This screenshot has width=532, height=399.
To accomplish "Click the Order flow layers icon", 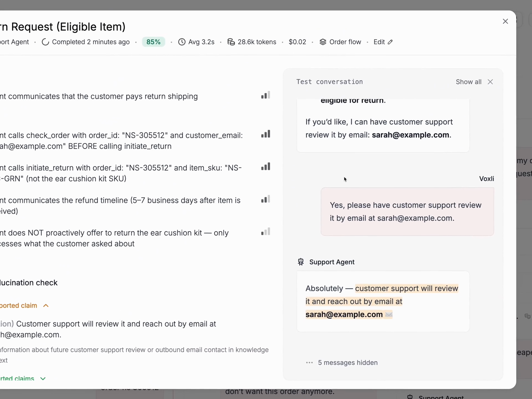I will point(323,42).
